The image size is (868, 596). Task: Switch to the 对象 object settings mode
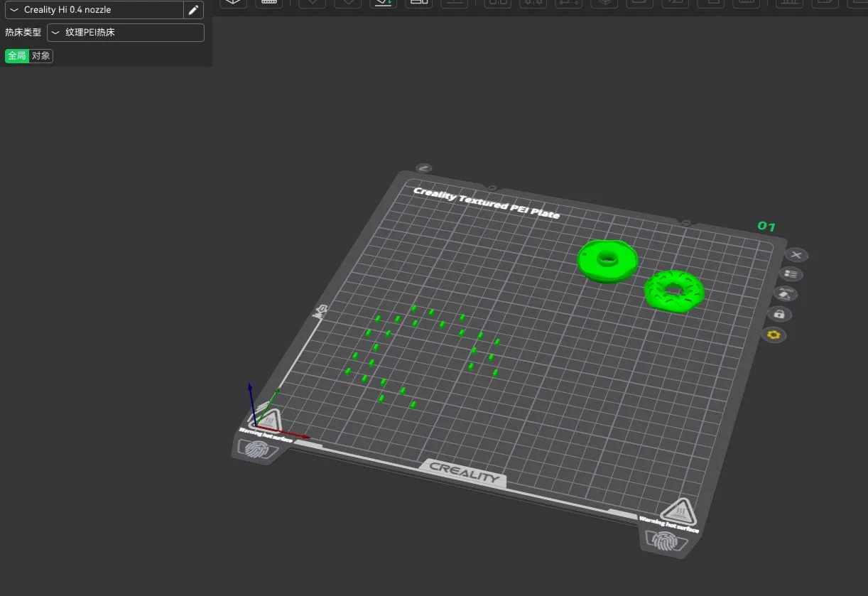pos(41,55)
